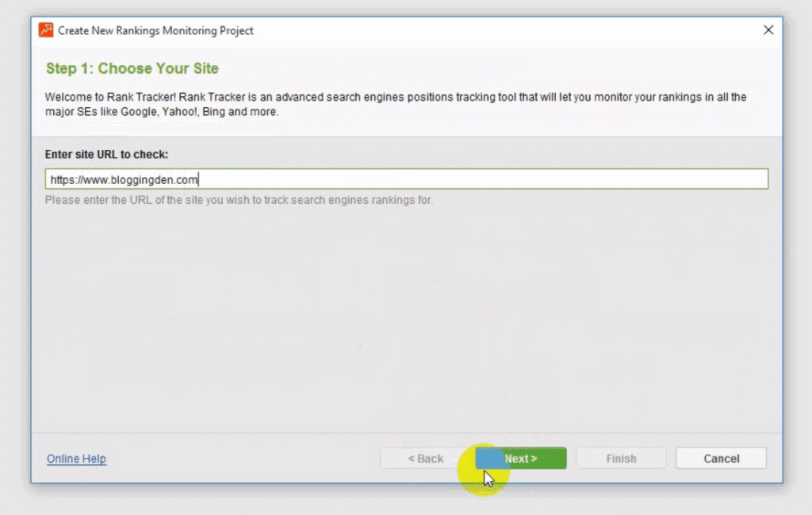Image resolution: width=812 pixels, height=515 pixels.
Task: Close the Create New Rankings Monitoring Project dialog
Action: tap(768, 30)
